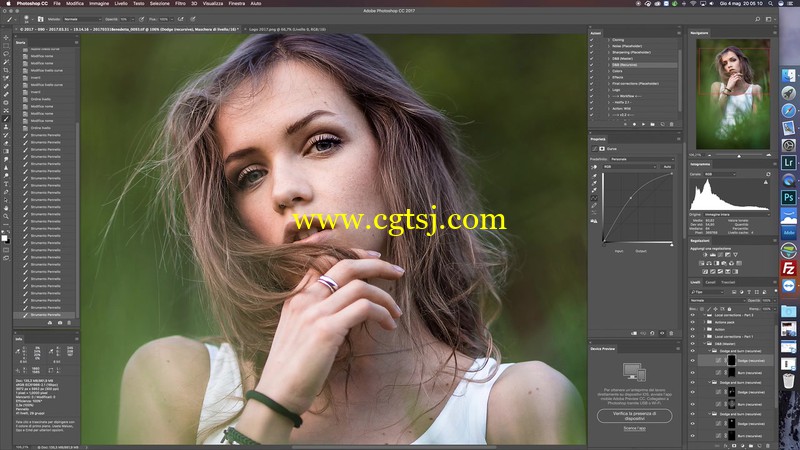This screenshot has width=800, height=450.
Task: Select the Zoom tool in the toolbar
Action: tap(6, 216)
